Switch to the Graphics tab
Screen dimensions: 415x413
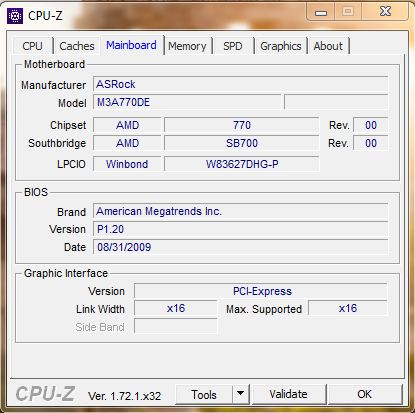(281, 46)
